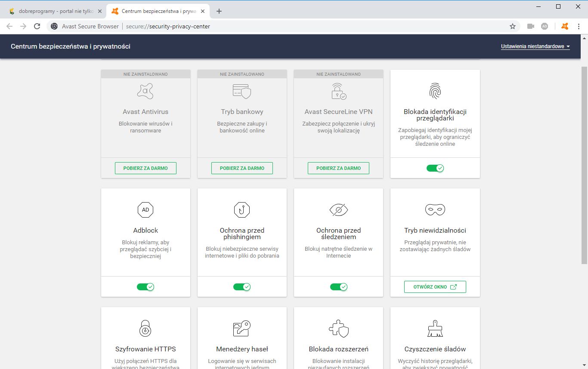The height and width of the screenshot is (369, 588).
Task: Click the Ochrona przed śledzeniem title
Action: 338,234
